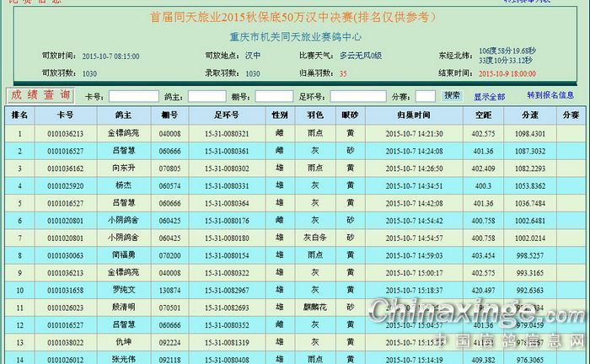Click owner 罗钱文 in rank 10 row

[123, 290]
